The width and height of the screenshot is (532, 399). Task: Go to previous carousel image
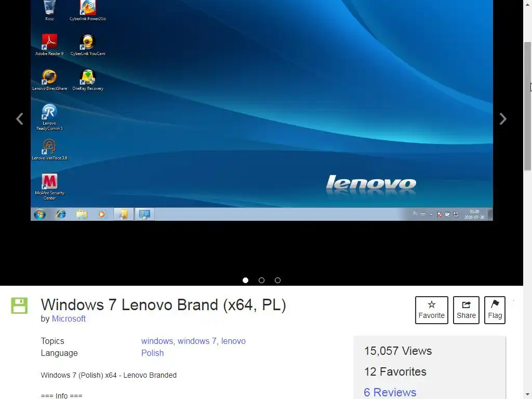[20, 119]
